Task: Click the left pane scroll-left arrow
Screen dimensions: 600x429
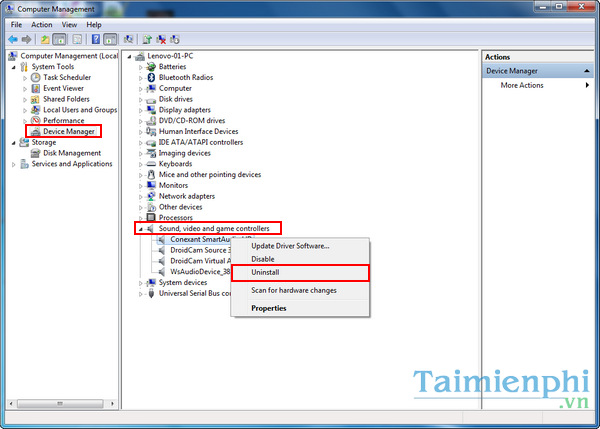Action: pos(11,404)
